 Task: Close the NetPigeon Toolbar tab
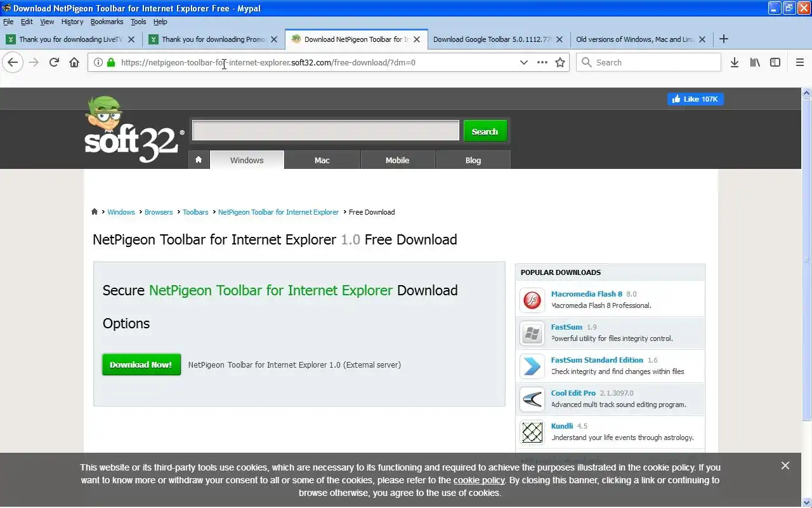pos(417,39)
